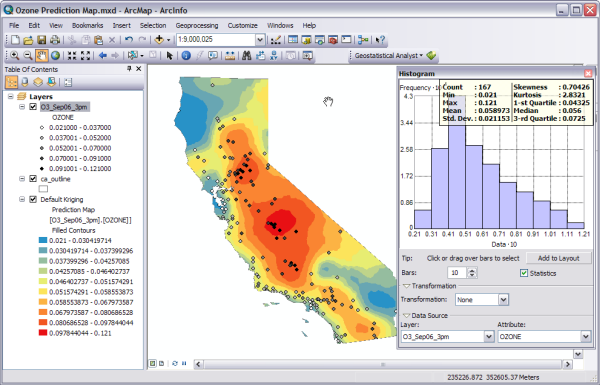
Task: Toggle visibility of ca_outline layer
Action: tap(33, 179)
